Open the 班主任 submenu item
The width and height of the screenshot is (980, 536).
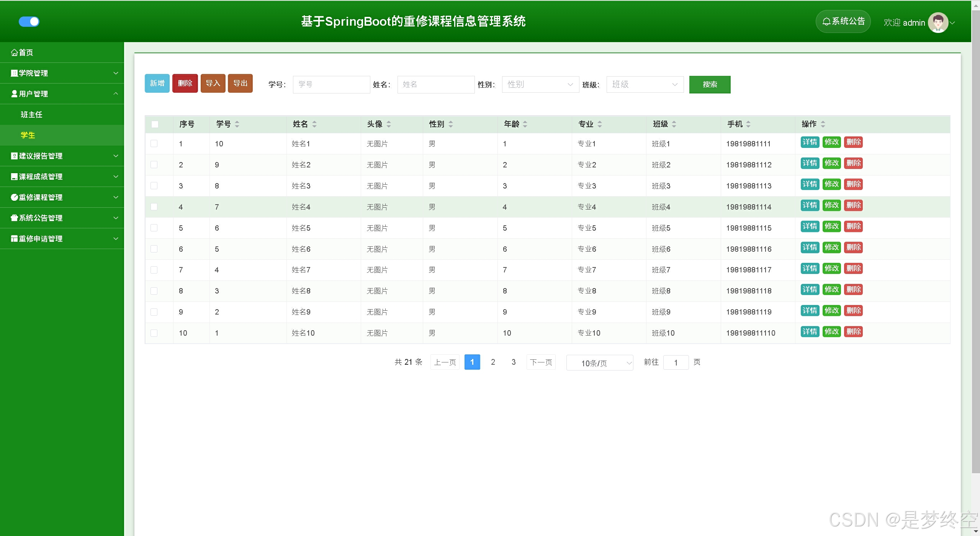coord(31,115)
